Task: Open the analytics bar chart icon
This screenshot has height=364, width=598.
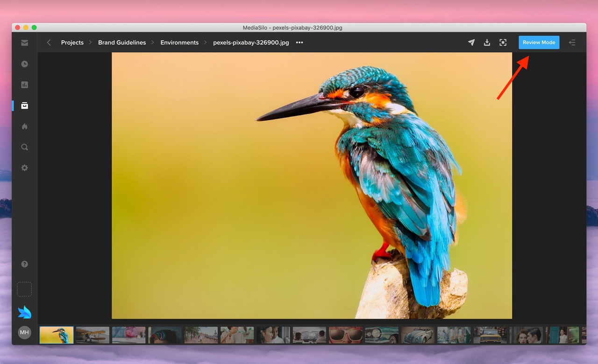Action: tap(24, 85)
